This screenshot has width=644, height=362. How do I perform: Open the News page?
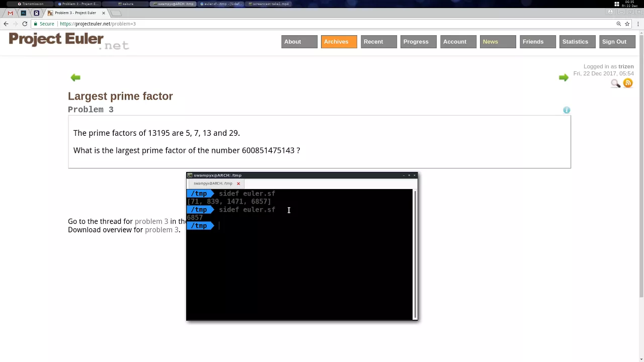(498, 42)
